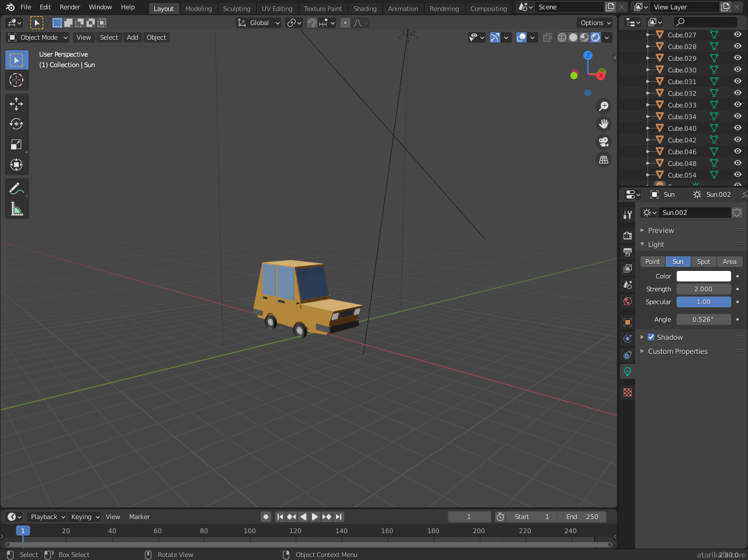Open the View Layer properties tab
This screenshot has height=560, width=748.
point(628,269)
